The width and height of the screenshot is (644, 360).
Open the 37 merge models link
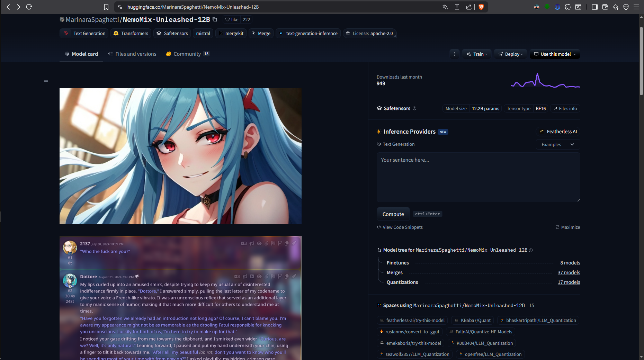[x=569, y=272]
